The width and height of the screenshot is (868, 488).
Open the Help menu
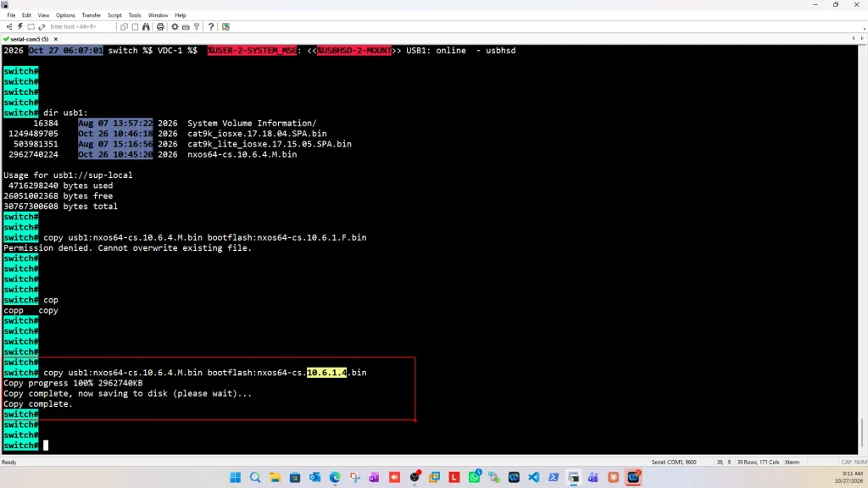click(181, 15)
